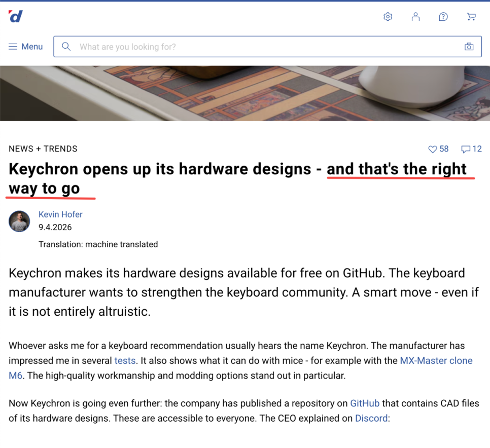This screenshot has height=448, width=490.
Task: Open the settings gear icon
Action: (x=388, y=17)
